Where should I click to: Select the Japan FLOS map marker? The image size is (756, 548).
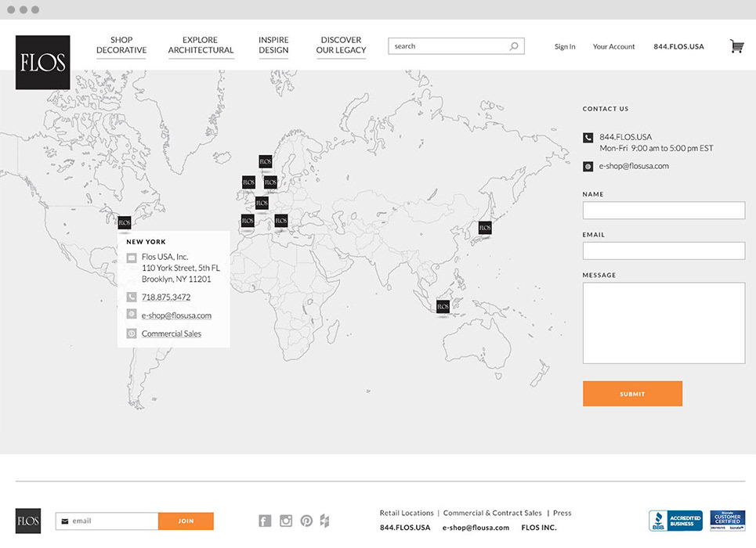tap(485, 228)
